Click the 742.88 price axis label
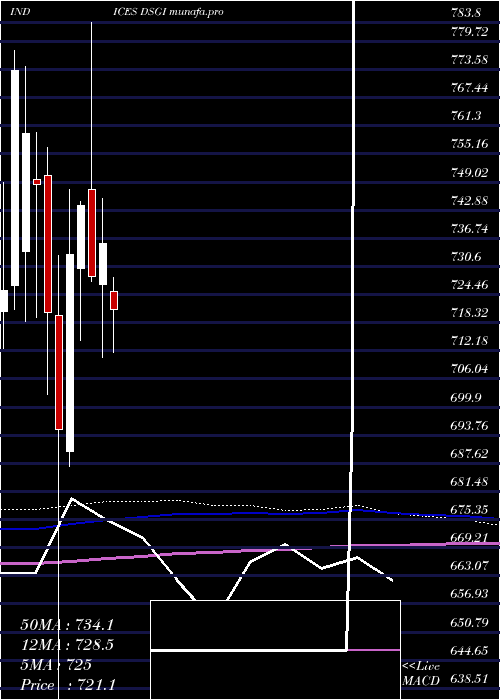500x700 pixels. (469, 200)
